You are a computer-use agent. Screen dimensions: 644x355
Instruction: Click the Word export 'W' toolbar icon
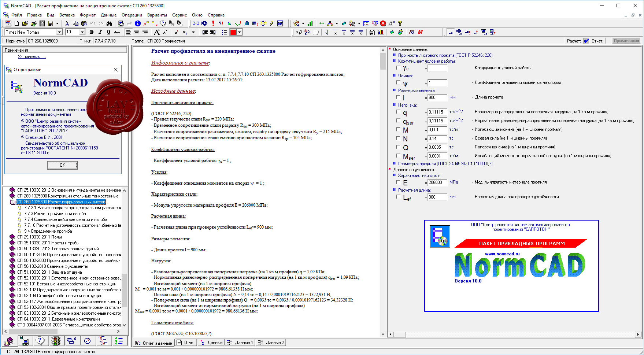click(280, 23)
